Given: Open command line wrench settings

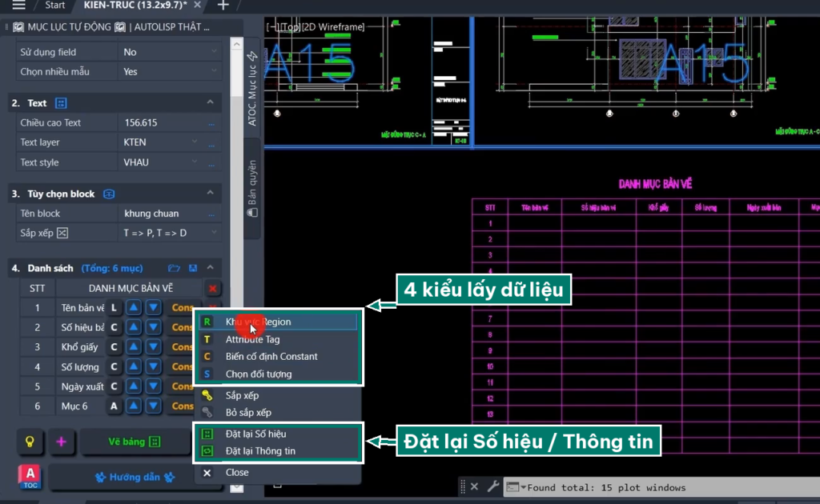Looking at the screenshot, I should [x=492, y=486].
